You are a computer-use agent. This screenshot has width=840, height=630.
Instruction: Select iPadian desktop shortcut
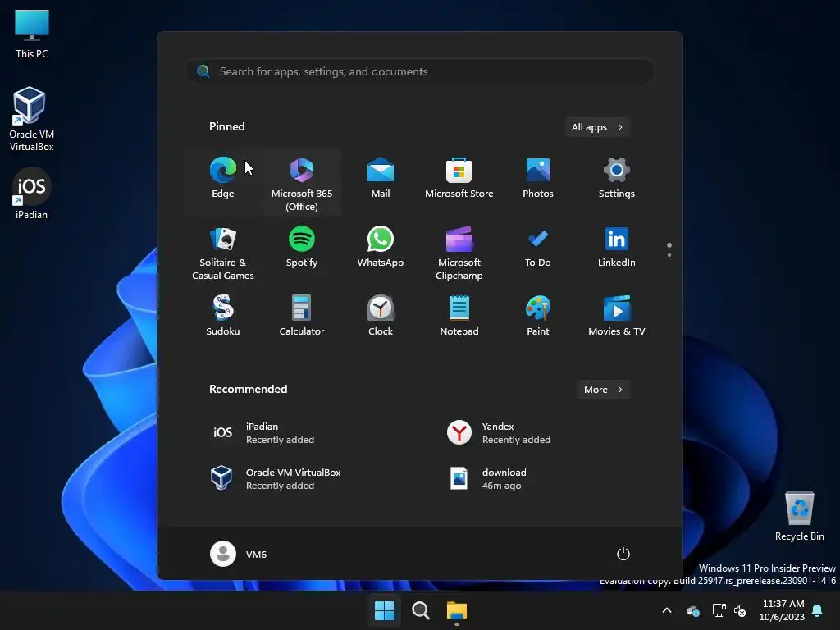click(32, 194)
